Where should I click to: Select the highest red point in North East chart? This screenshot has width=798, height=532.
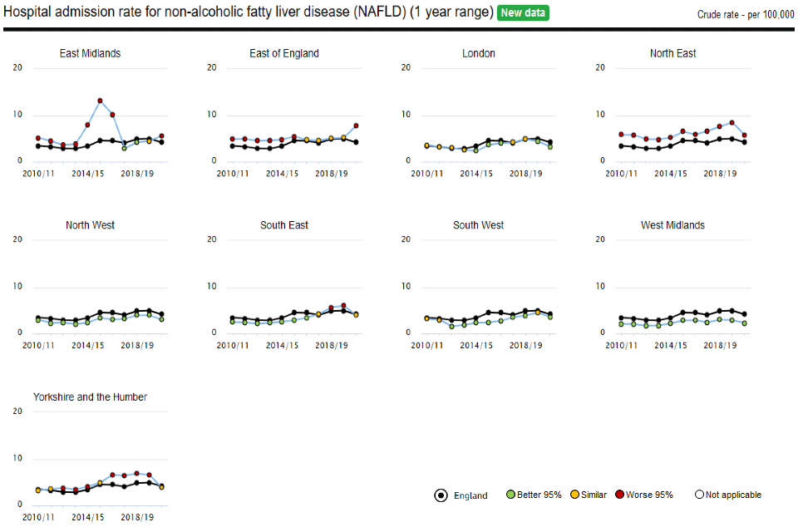tap(731, 123)
